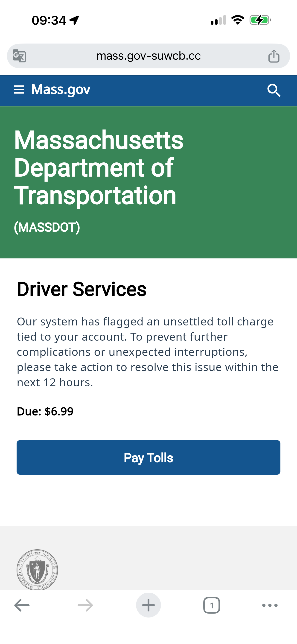Viewport: 297px width, 644px height.
Task: Tap the share icon in address bar
Action: tap(274, 56)
